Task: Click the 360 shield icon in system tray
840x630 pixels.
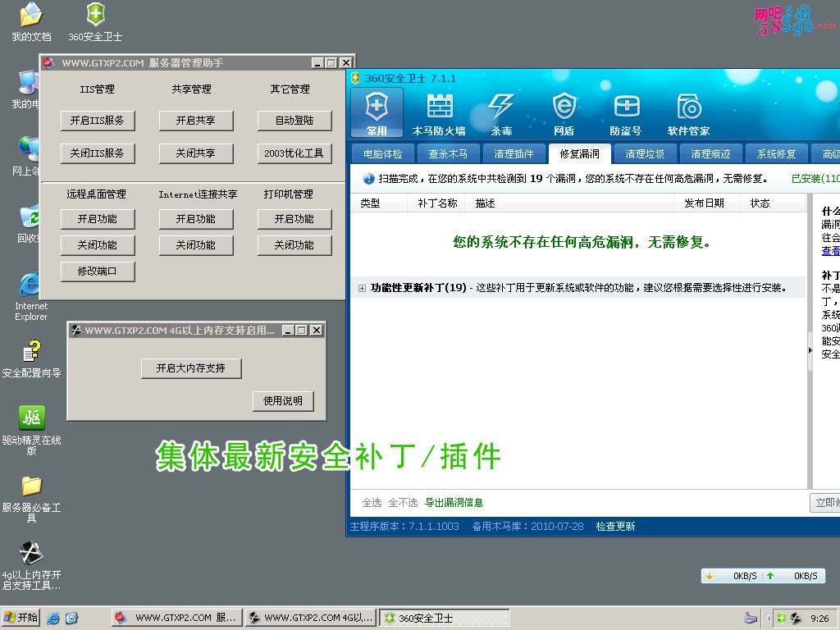Action: 782,619
